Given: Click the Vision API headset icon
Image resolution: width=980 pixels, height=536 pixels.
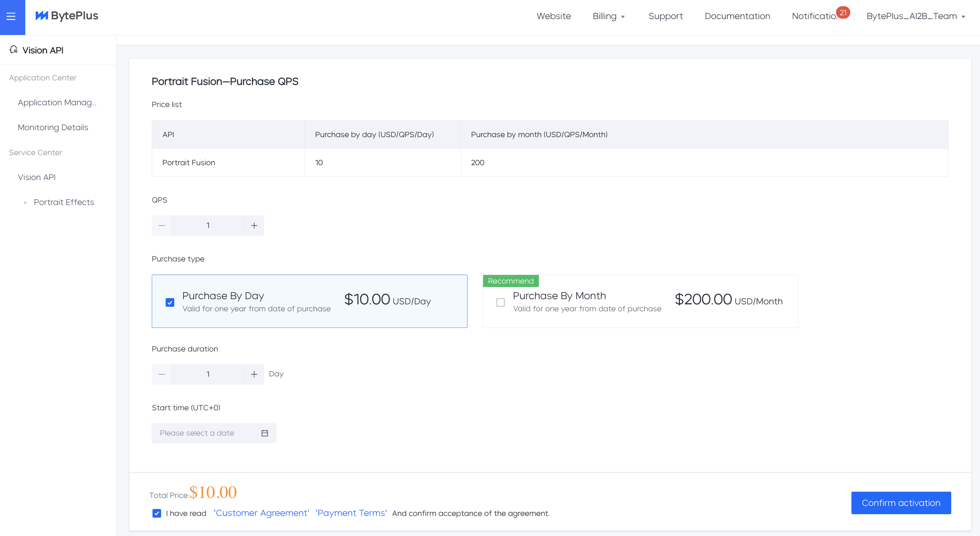Looking at the screenshot, I should 14,50.
